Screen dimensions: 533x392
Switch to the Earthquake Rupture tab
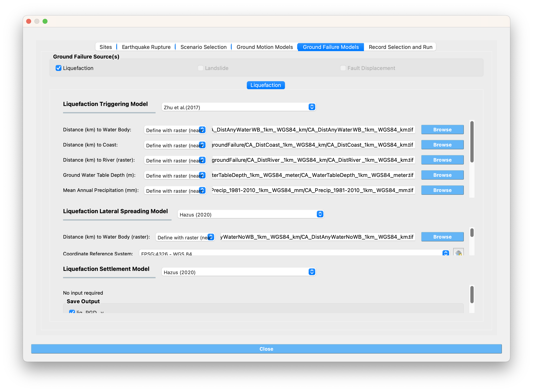coord(146,47)
